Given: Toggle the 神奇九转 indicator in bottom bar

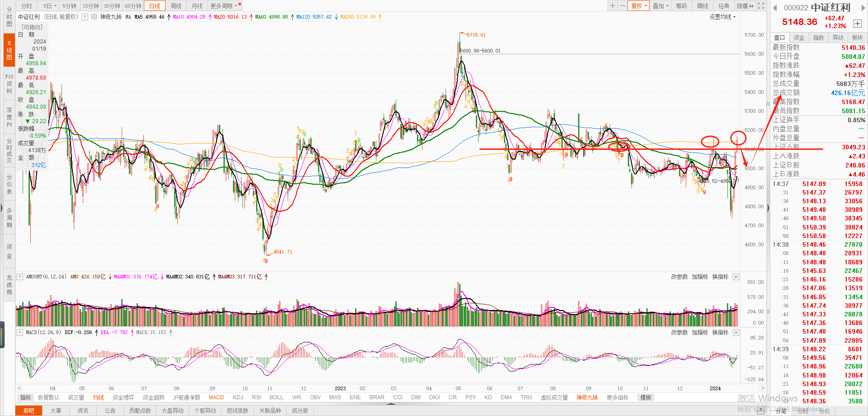Looking at the screenshot, I should click(x=587, y=397).
